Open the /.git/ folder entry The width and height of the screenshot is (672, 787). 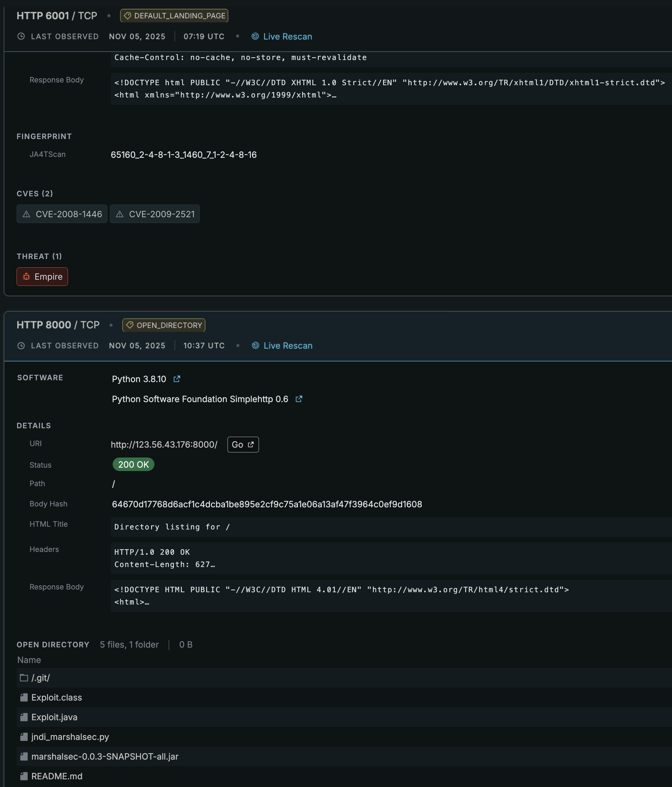40,678
